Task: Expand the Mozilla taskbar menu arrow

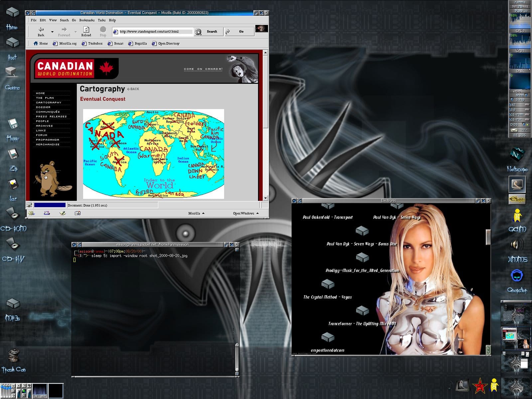Action: 203,213
